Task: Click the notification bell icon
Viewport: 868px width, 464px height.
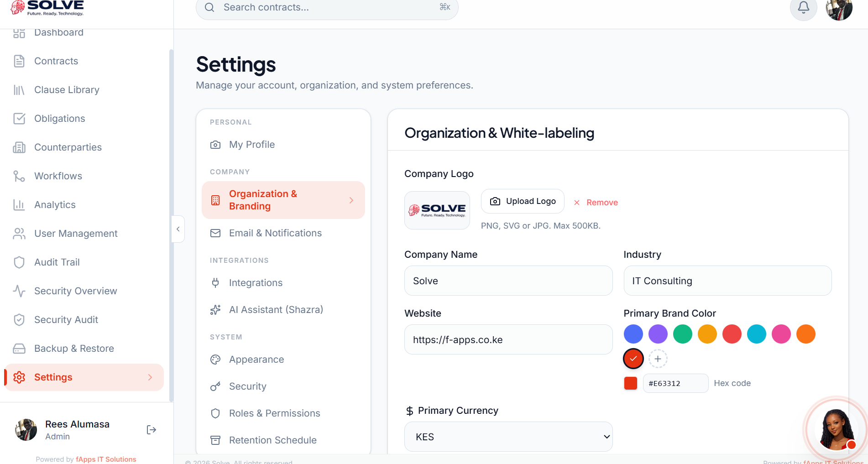Action: coord(803,8)
